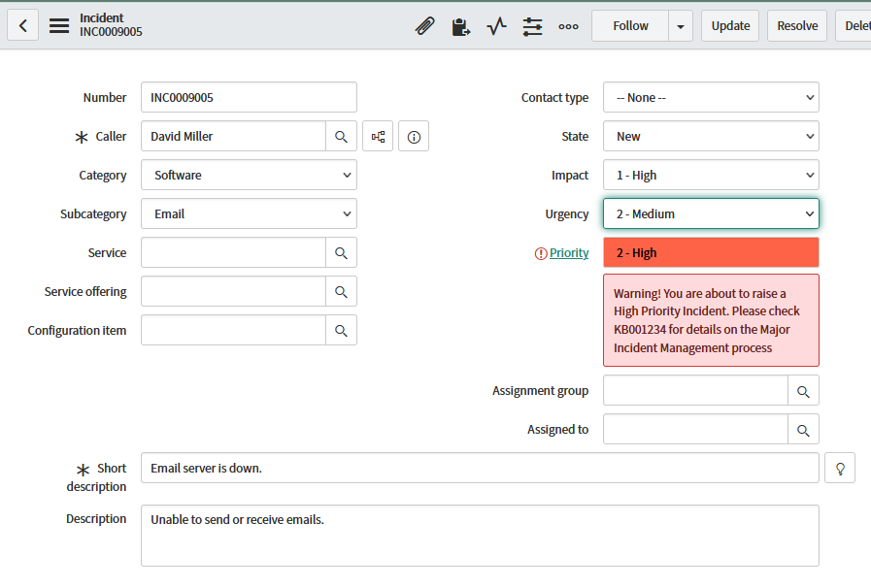This screenshot has width=871, height=588.
Task: Expand the Follow split-button arrow
Action: click(681, 26)
